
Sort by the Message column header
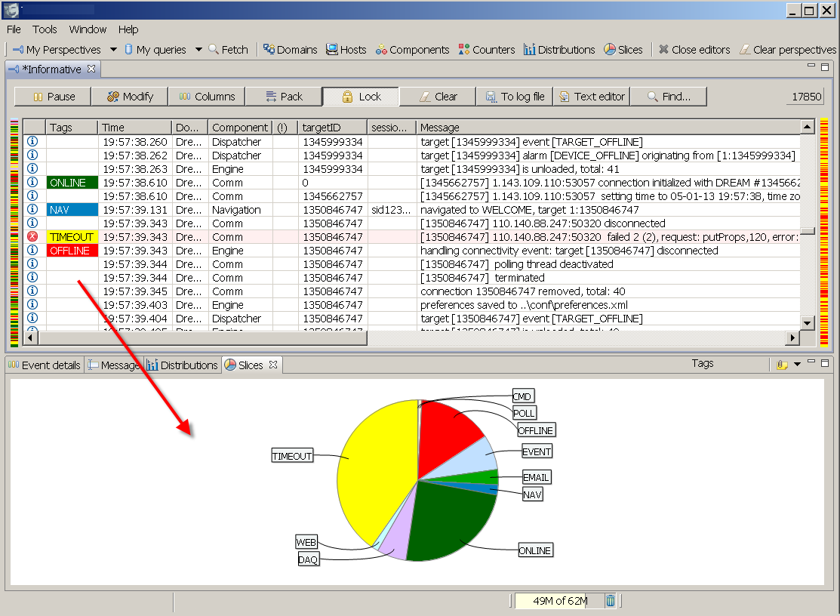point(608,128)
